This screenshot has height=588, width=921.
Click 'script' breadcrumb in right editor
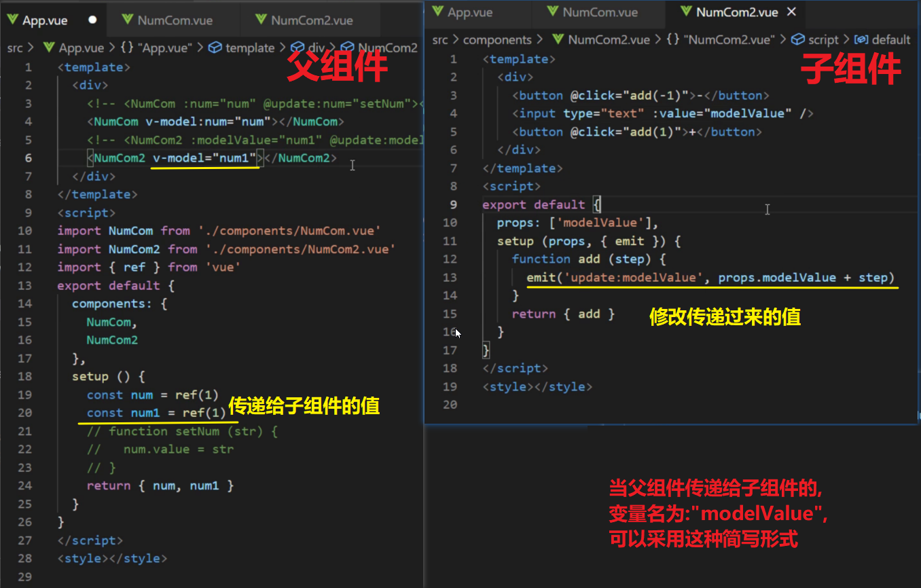tap(823, 39)
